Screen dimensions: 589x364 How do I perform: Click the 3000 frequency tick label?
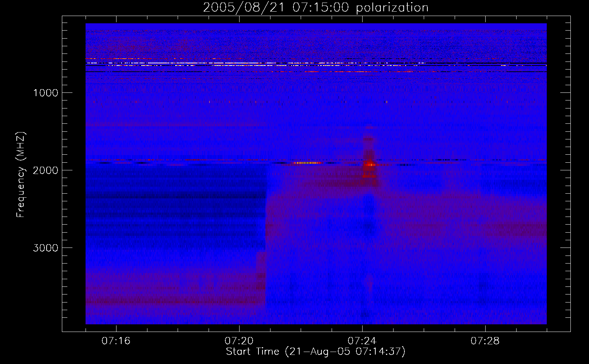46,248
